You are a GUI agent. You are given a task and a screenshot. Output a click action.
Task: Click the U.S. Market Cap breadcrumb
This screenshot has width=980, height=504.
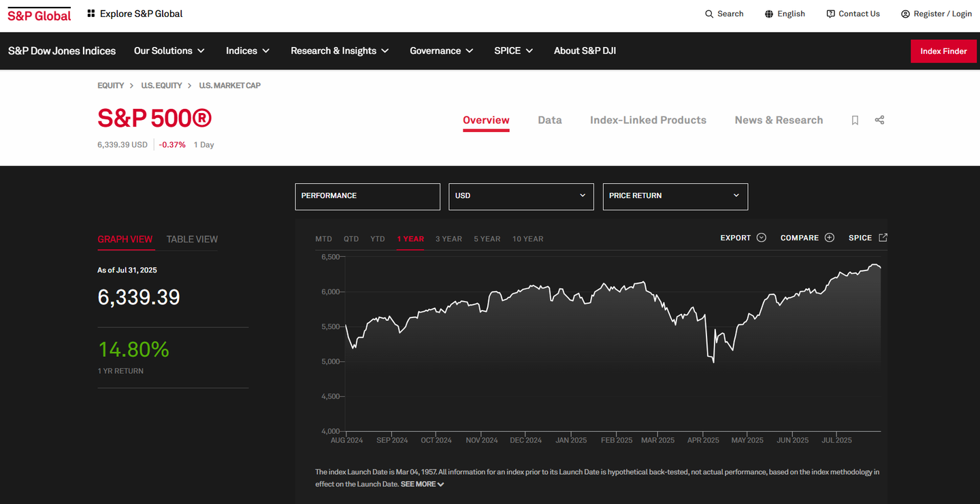(x=230, y=85)
